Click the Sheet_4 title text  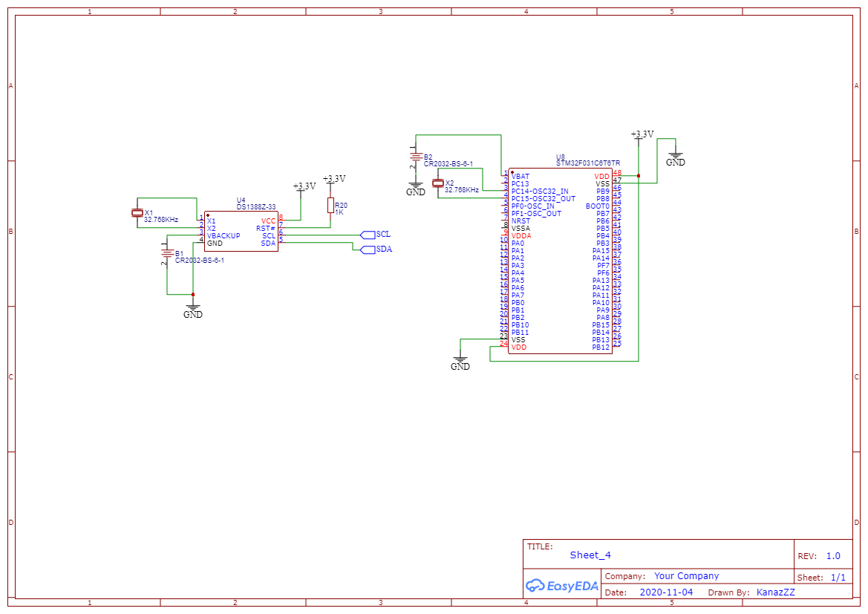coord(590,555)
